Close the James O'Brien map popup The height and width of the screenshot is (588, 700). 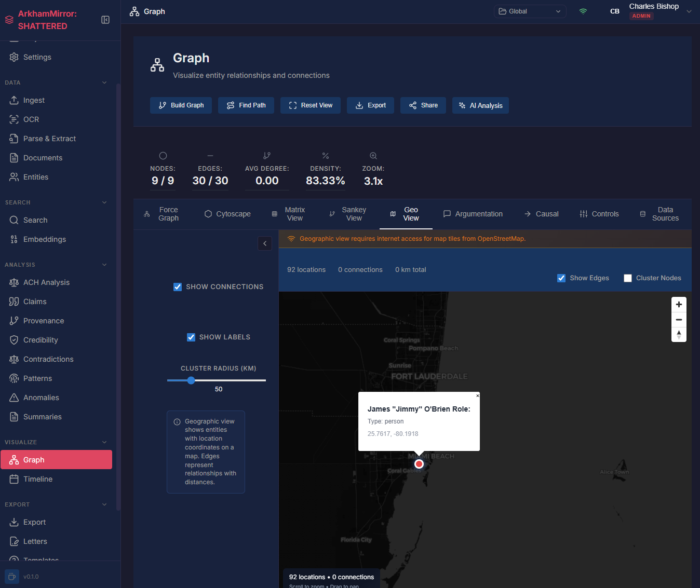click(477, 395)
